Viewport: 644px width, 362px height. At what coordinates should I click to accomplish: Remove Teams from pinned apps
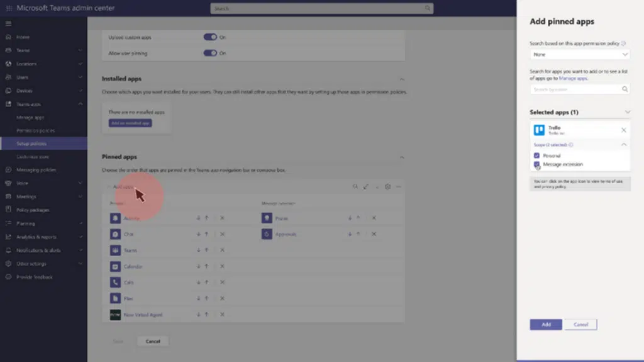(x=222, y=250)
